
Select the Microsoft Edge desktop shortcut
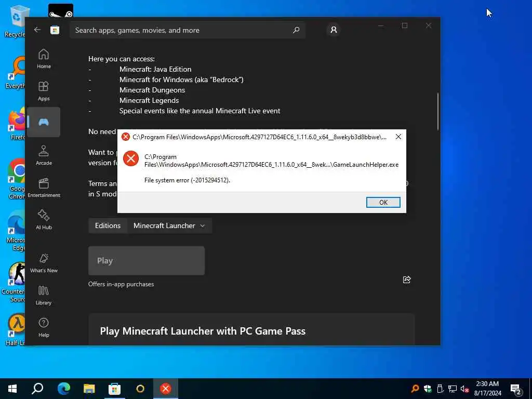tap(16, 231)
